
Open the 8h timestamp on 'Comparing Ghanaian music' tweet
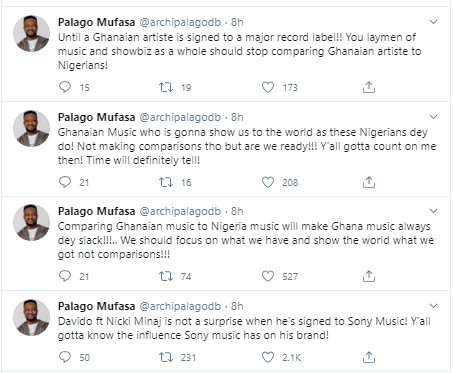237,211
